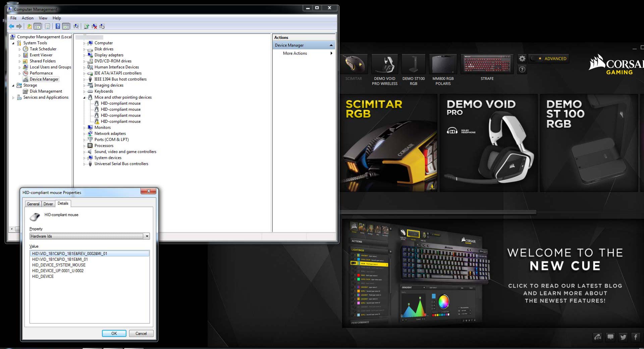Select the Network adapters device category
Viewport: 644px width, 349px height.
[110, 134]
